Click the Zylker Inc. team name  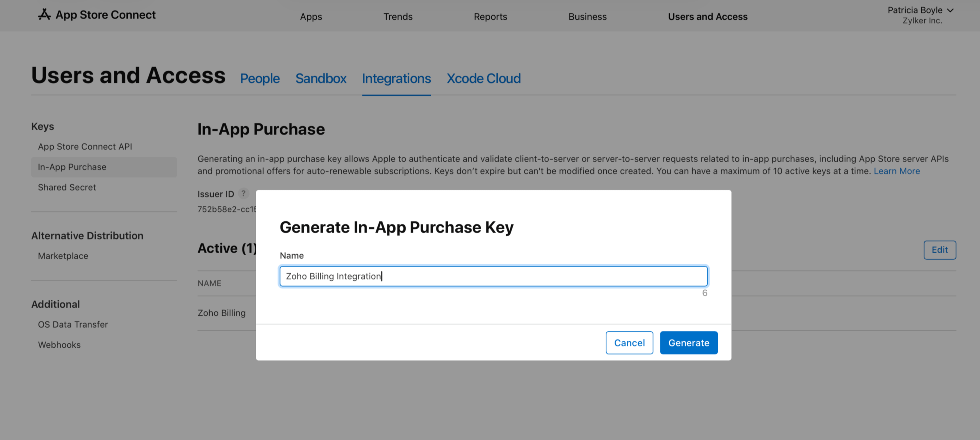point(922,21)
